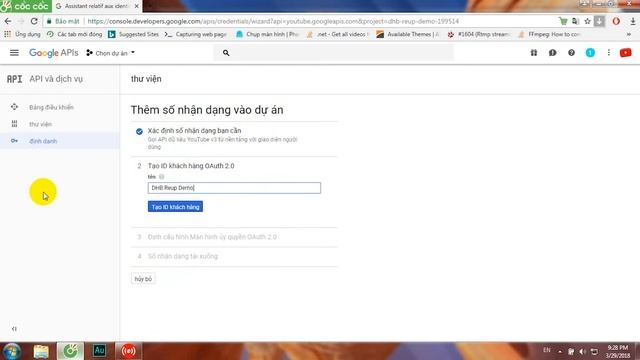The width and height of the screenshot is (640, 360).
Task: Click the hủy bỏ cancel button
Action: (143, 279)
